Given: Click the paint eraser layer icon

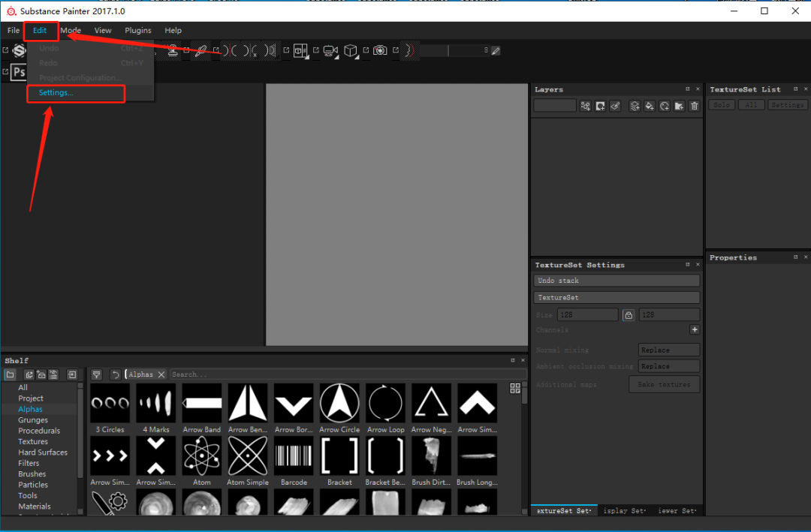Looking at the screenshot, I should [x=615, y=106].
